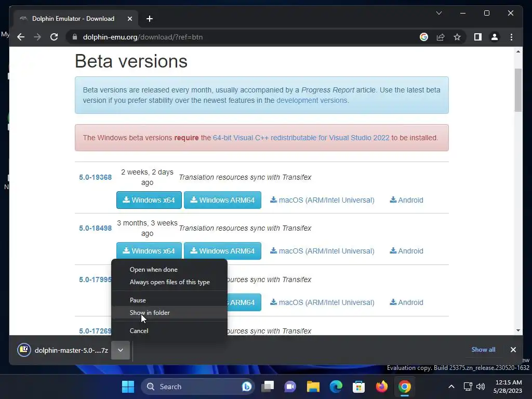The height and width of the screenshot is (399, 532).
Task: Follow the development versions link
Action: (312, 100)
